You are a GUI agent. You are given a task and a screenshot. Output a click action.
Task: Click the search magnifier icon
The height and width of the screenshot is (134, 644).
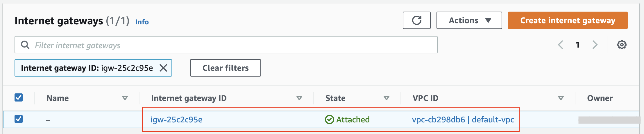tap(25, 45)
